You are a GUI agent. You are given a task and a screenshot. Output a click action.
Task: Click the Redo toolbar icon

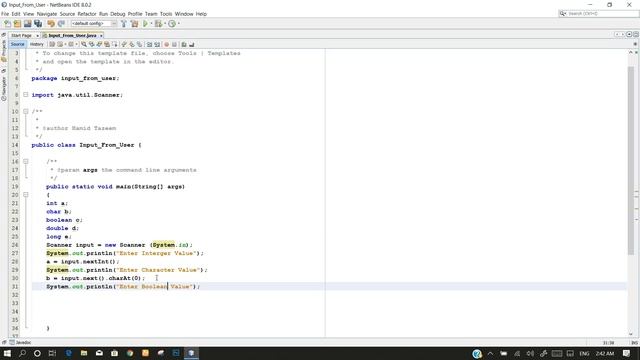pos(61,24)
